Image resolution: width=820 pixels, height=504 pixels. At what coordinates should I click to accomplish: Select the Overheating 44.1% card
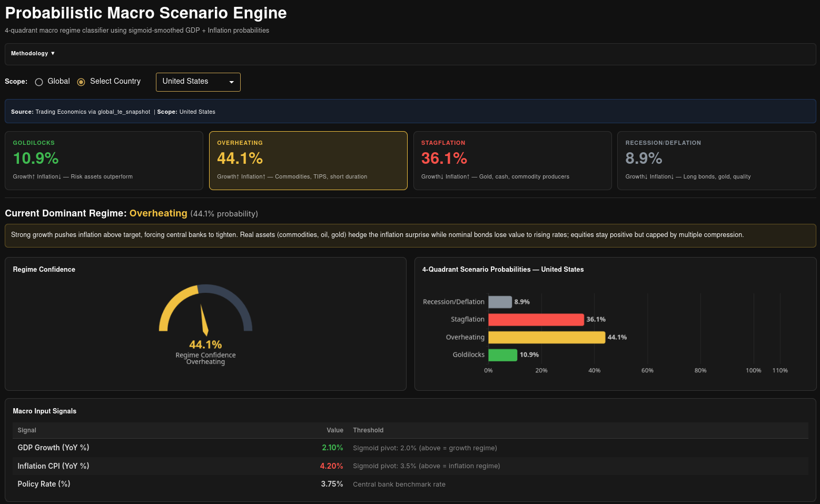[x=308, y=161]
